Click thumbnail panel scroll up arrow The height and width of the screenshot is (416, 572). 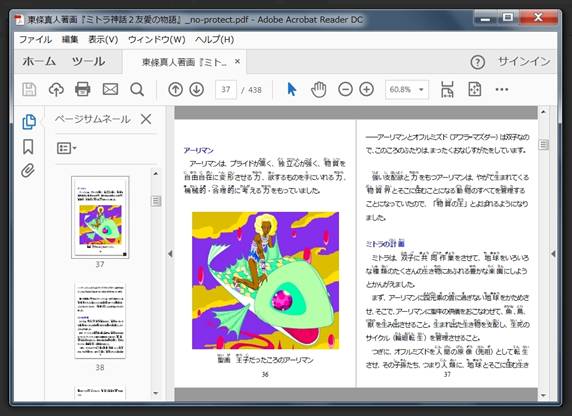coord(156,174)
